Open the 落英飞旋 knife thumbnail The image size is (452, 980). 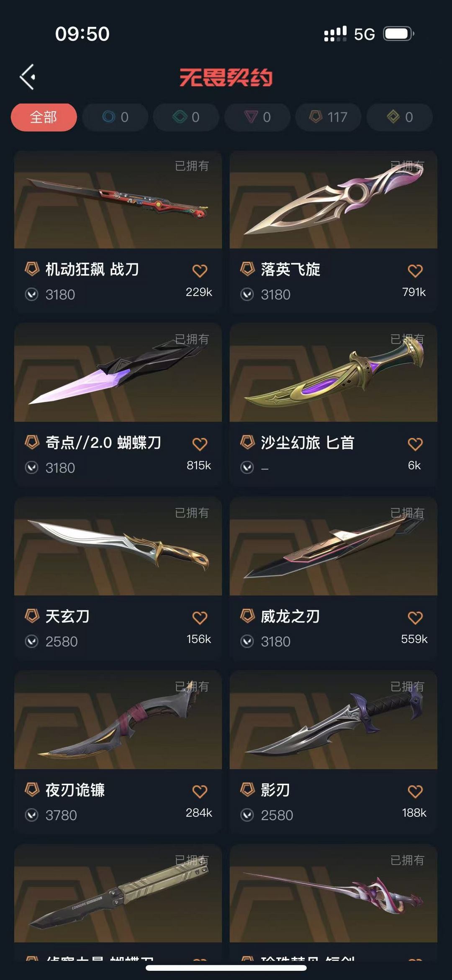pos(334,200)
